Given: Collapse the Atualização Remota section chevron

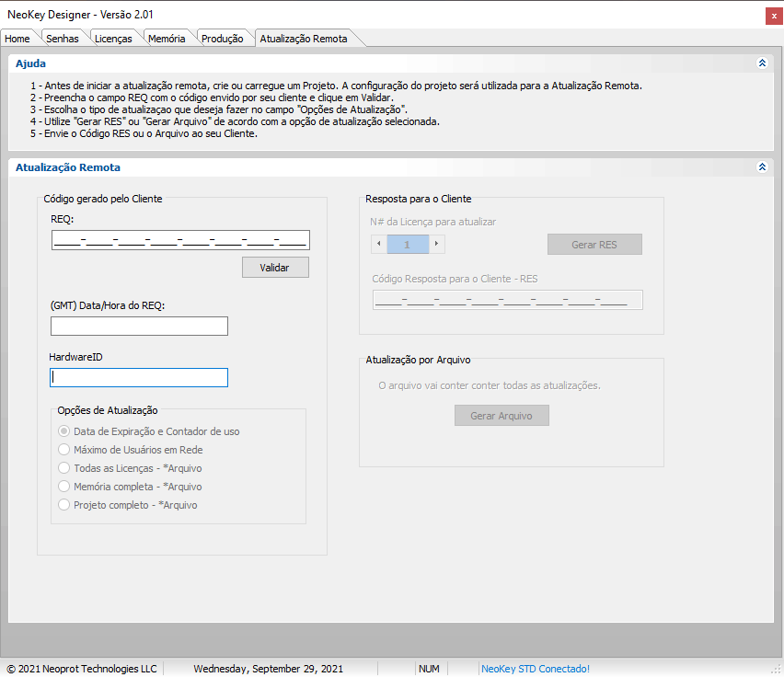Looking at the screenshot, I should 762,167.
